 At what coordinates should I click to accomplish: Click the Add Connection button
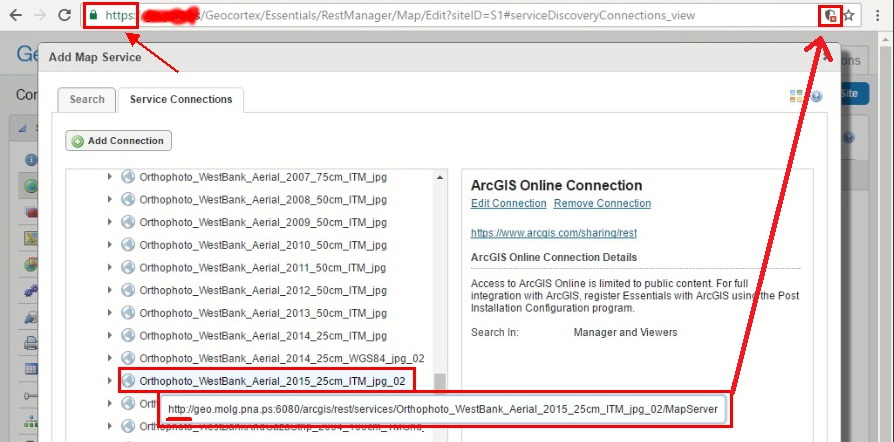(119, 141)
